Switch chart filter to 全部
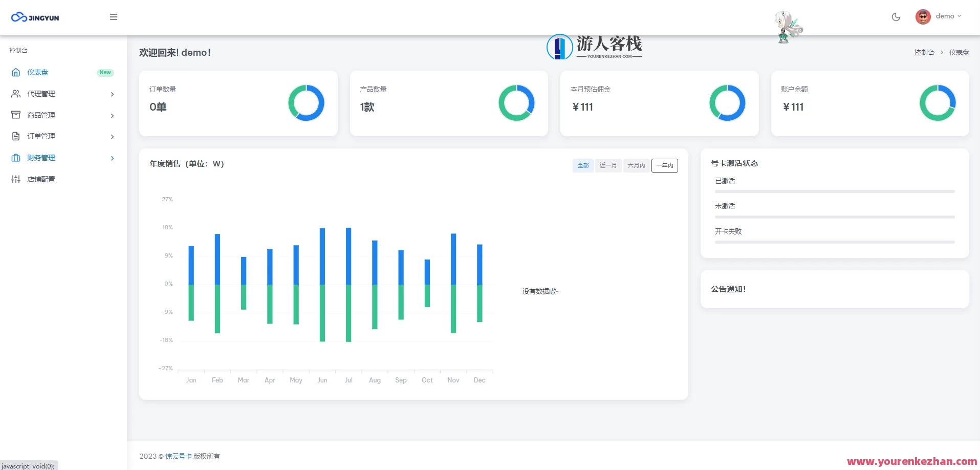This screenshot has width=980, height=470. coord(582,165)
